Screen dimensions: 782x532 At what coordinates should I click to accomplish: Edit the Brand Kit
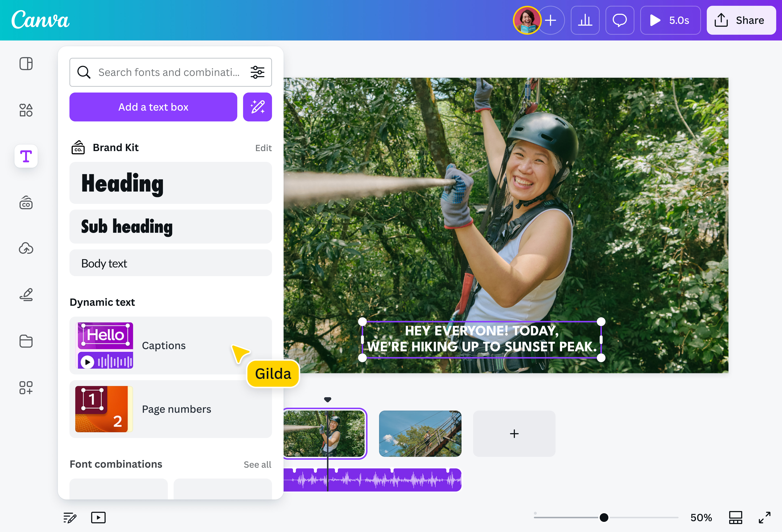click(x=263, y=148)
